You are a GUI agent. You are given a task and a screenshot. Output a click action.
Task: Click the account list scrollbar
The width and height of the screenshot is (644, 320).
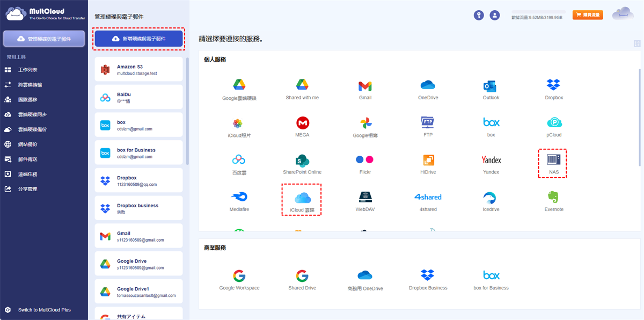click(x=187, y=110)
